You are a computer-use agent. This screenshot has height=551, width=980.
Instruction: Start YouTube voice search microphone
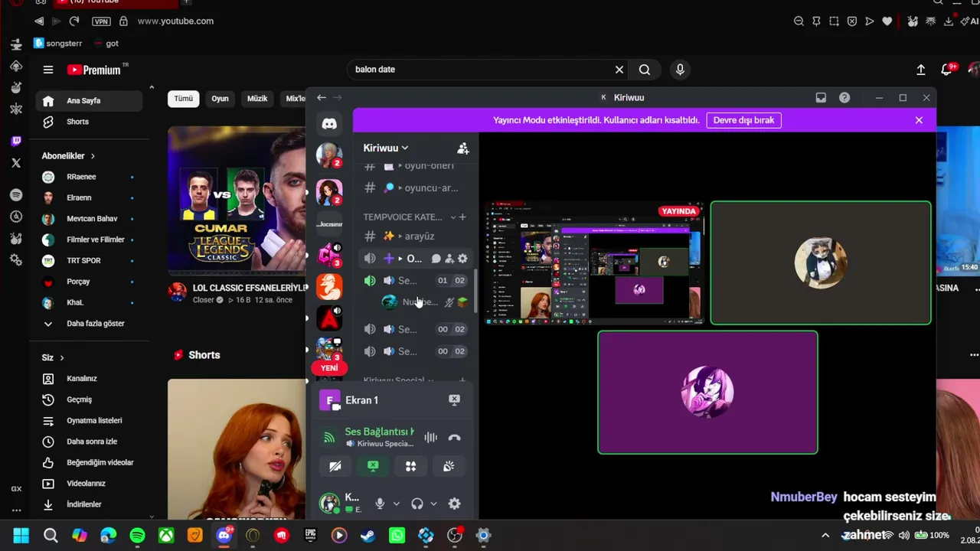coord(680,70)
